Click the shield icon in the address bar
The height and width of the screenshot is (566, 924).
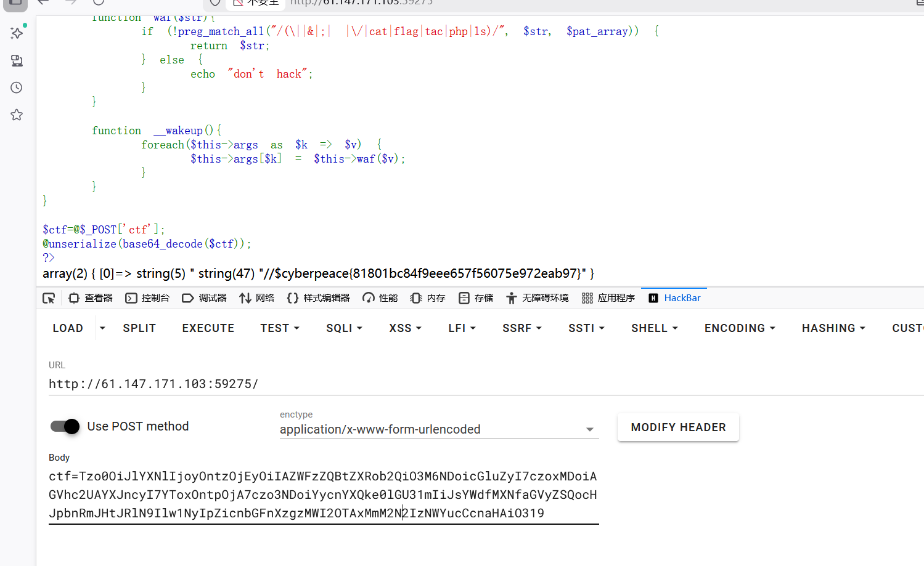point(215,3)
